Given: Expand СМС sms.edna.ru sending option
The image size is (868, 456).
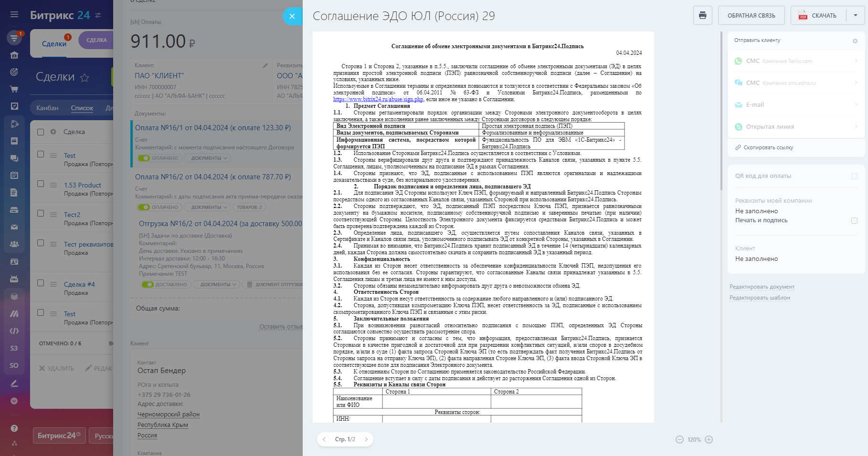Looking at the screenshot, I should coord(796,83).
